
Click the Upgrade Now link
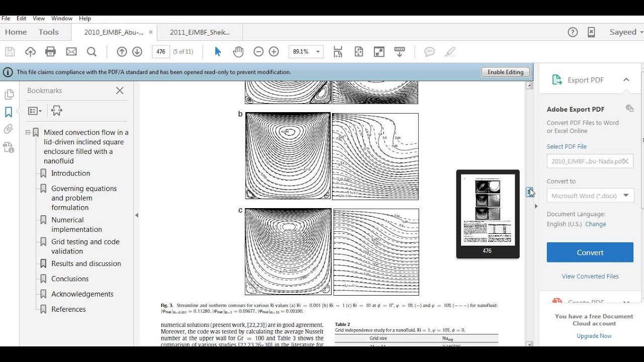(x=594, y=336)
